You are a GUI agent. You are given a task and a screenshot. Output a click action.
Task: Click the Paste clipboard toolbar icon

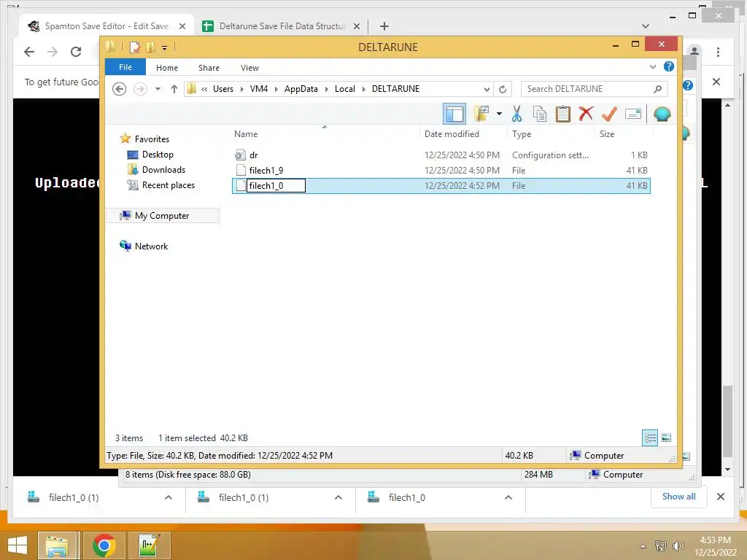pos(562,114)
